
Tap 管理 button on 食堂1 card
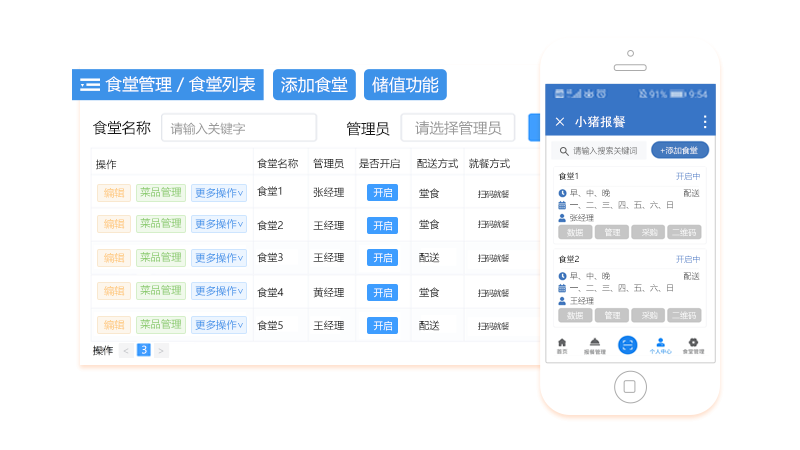[x=612, y=233]
